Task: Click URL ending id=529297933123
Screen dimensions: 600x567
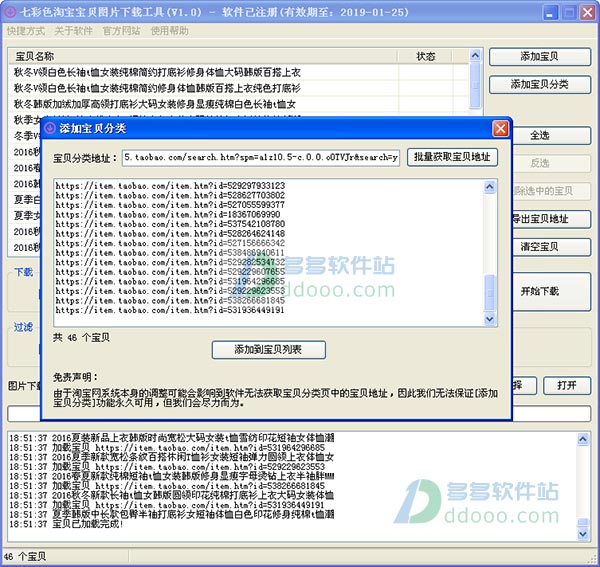Action: click(170, 186)
